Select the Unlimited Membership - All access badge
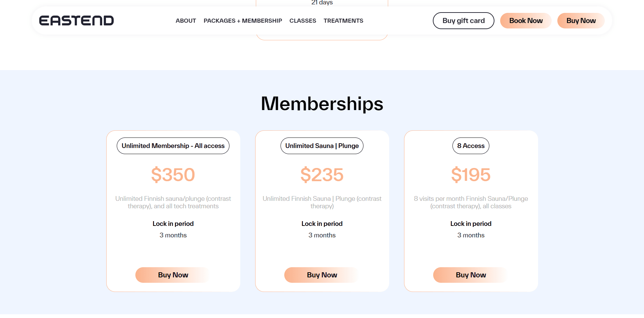The width and height of the screenshot is (644, 318). coord(173,146)
